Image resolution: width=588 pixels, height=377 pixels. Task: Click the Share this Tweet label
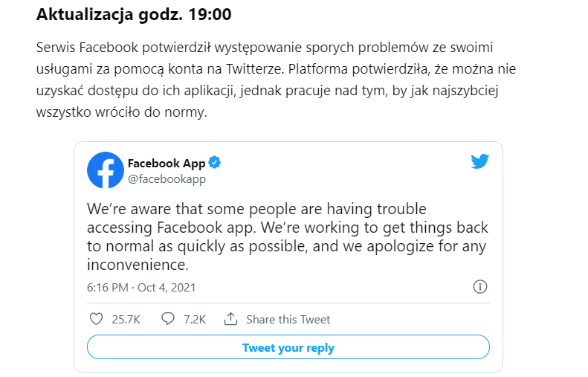pos(288,320)
